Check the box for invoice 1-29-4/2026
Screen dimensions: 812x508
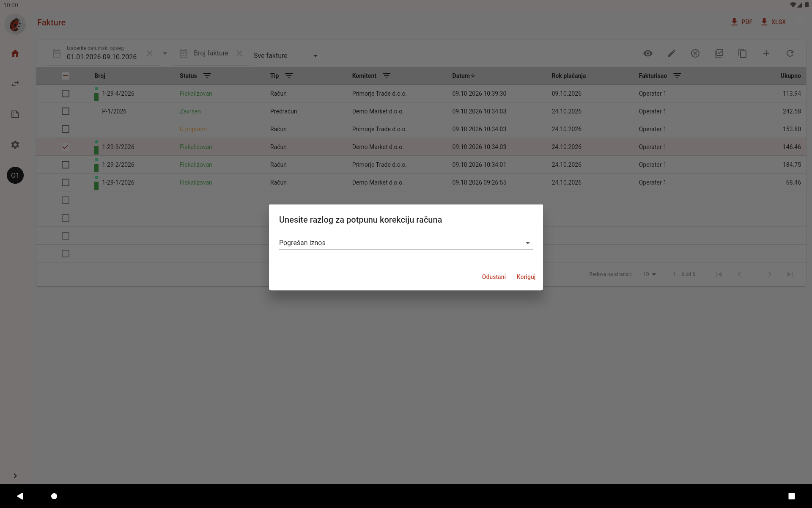[66, 94]
